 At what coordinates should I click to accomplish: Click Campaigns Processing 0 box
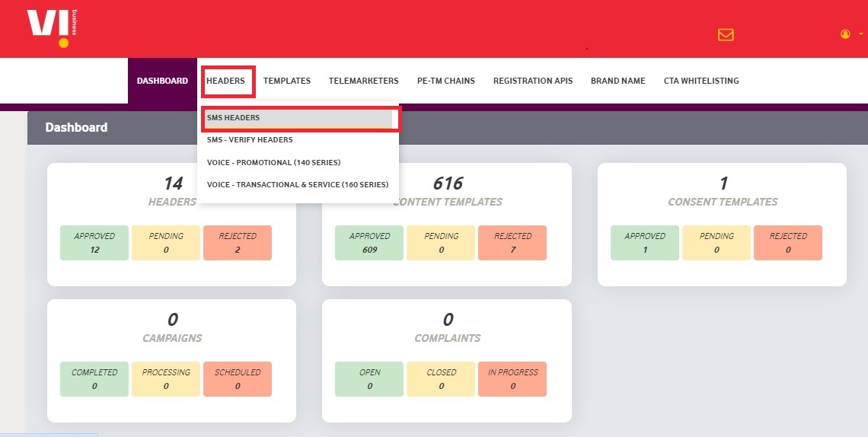[166, 379]
